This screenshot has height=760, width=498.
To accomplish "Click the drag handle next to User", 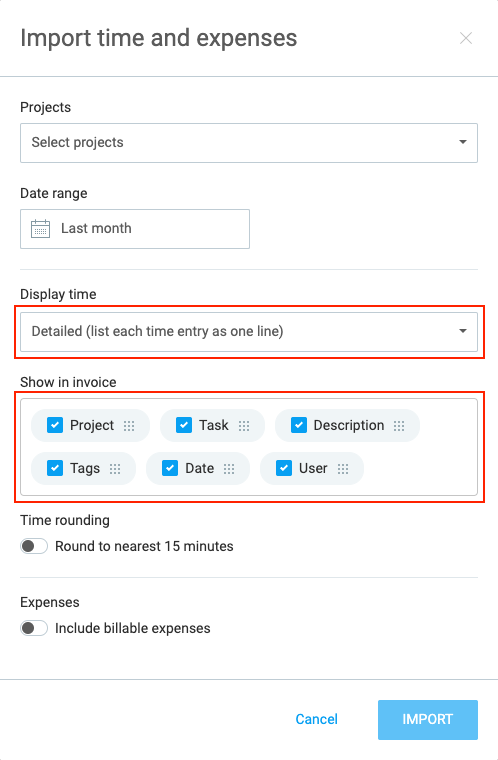I will click(x=343, y=469).
